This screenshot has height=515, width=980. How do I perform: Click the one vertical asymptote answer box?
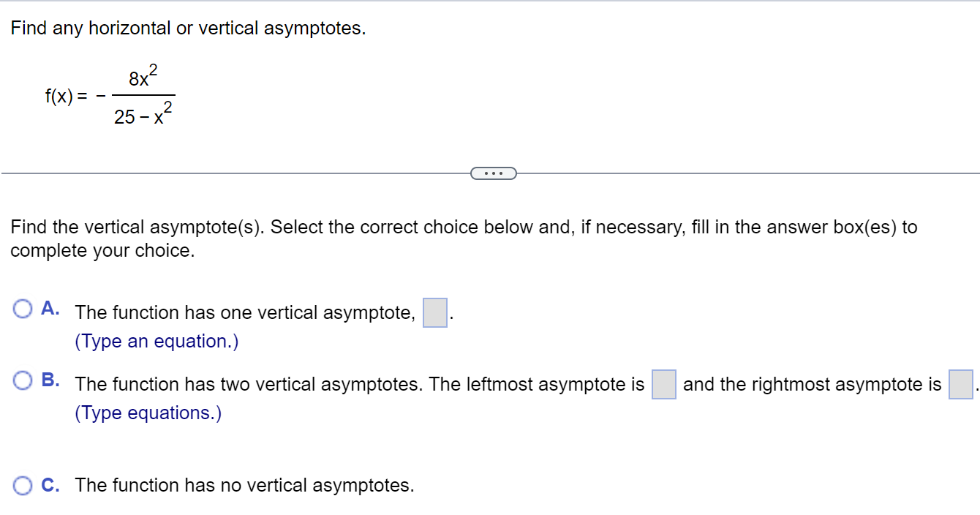[435, 313]
